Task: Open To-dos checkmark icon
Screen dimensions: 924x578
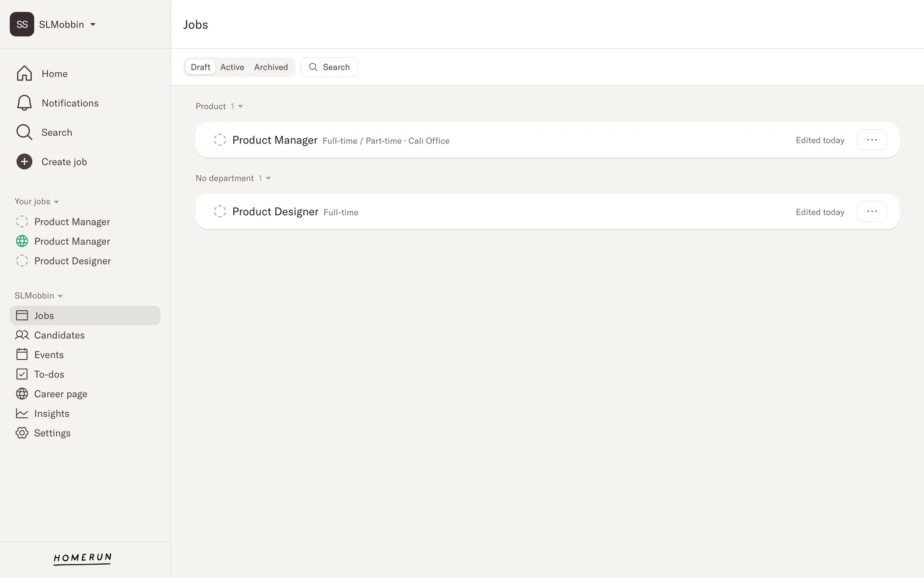Action: [x=22, y=374]
